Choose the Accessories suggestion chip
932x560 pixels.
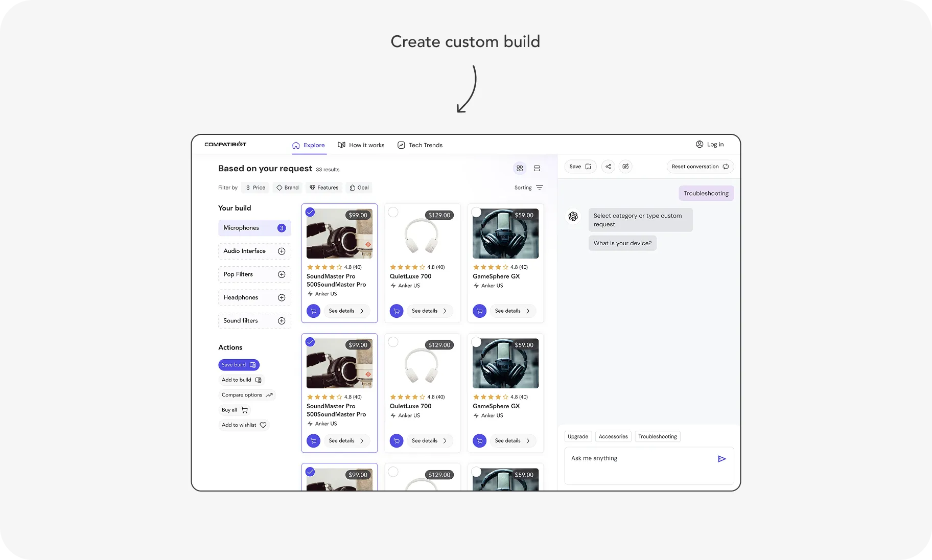(613, 436)
